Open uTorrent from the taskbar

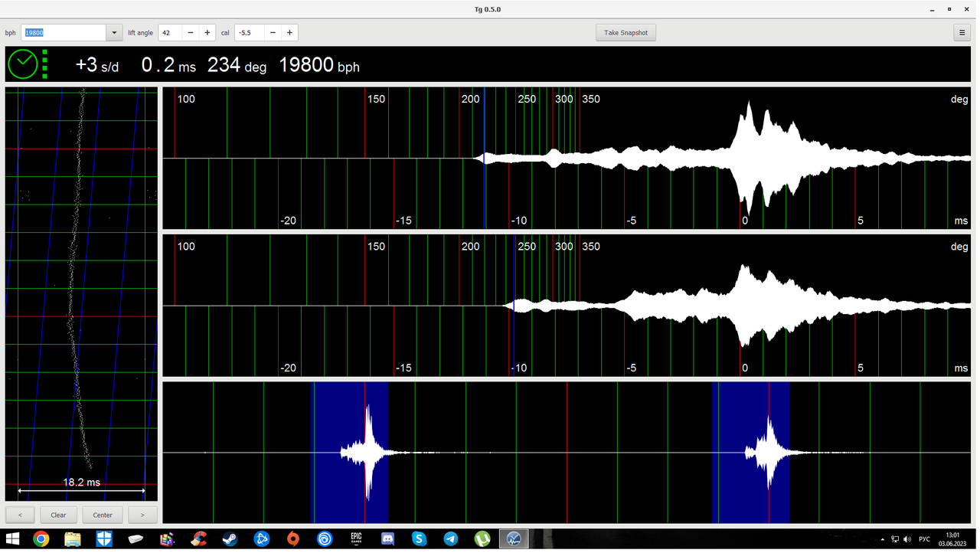pyautogui.click(x=482, y=539)
